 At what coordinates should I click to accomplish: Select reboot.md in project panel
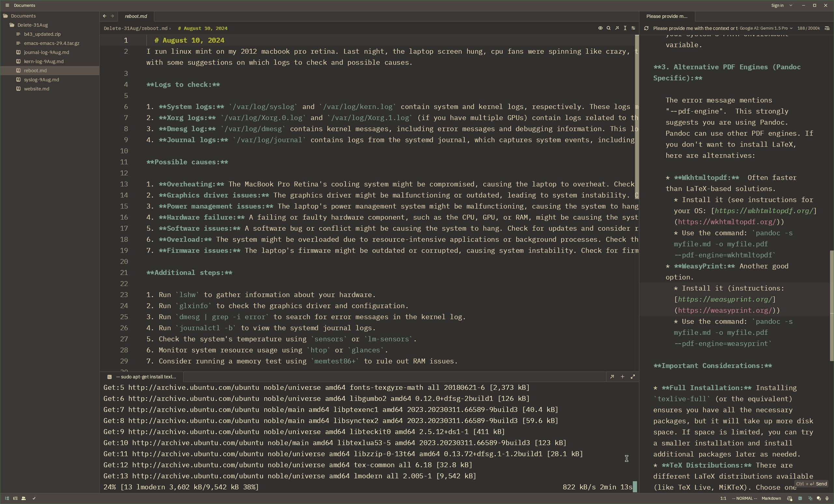click(50, 70)
